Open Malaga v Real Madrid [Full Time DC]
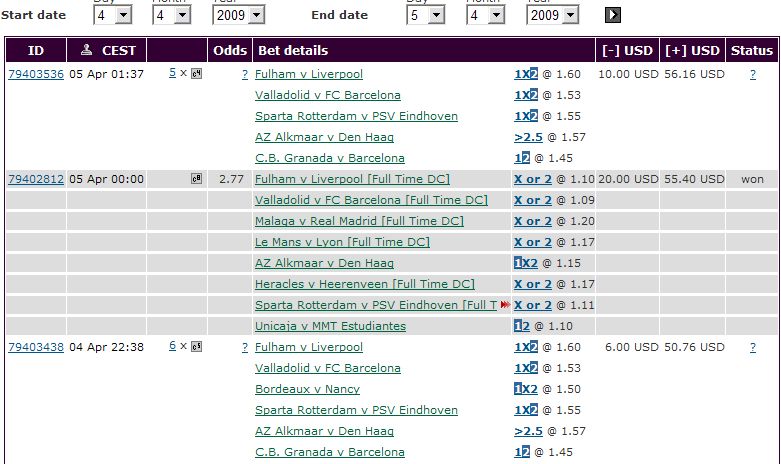 click(x=359, y=221)
